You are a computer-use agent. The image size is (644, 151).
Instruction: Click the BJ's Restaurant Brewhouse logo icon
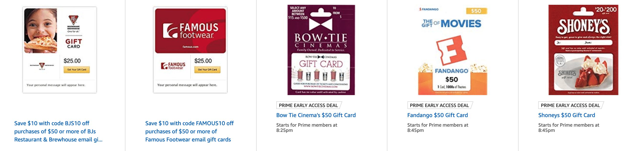pos(73,20)
